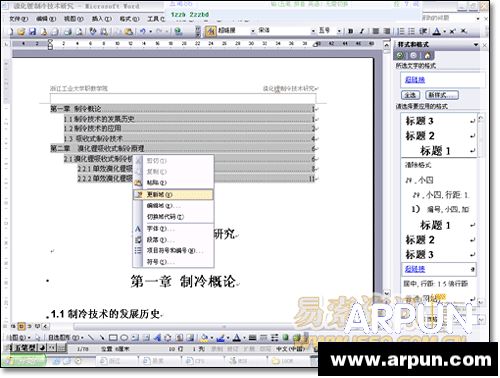500x378 pixels.
Task: Click the Styles and Formatting toolbar icon
Action: (210, 31)
